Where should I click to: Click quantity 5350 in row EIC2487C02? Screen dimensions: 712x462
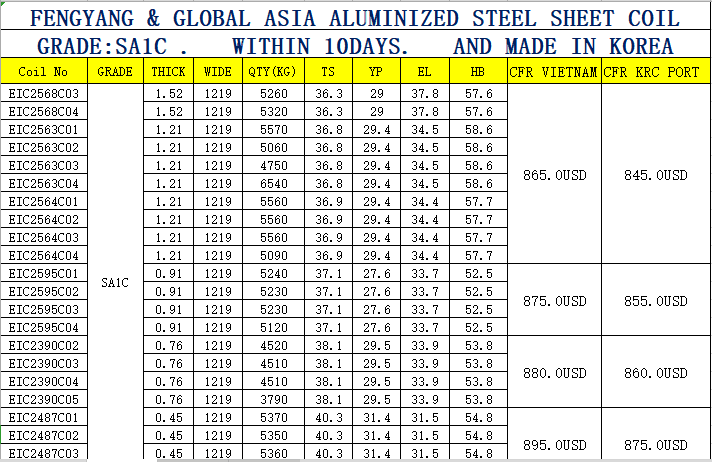tap(273, 435)
